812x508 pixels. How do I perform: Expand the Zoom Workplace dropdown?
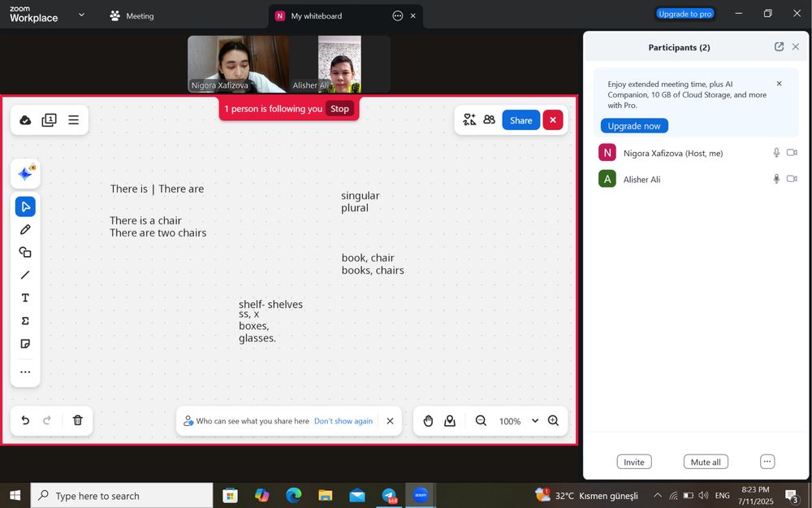[81, 15]
